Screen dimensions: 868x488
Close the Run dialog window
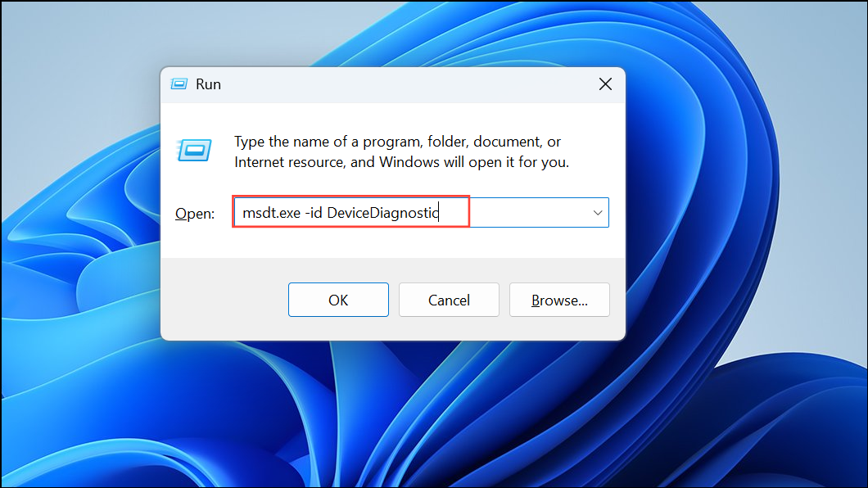pyautogui.click(x=605, y=84)
